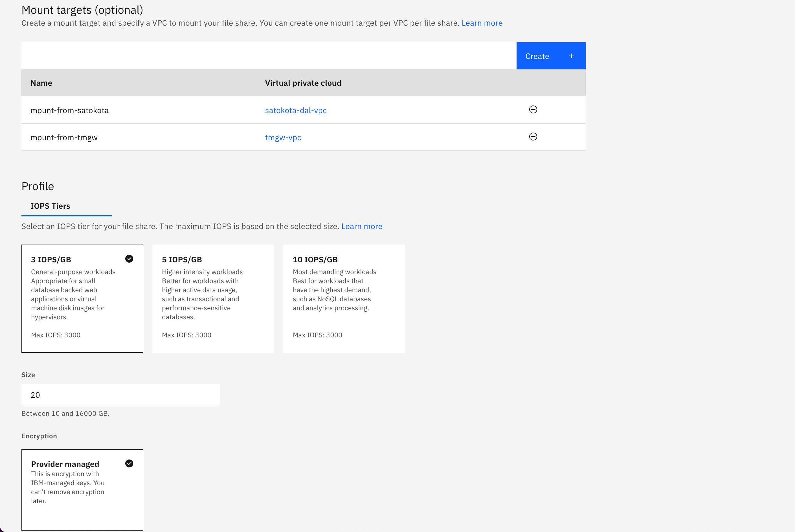Click the Name column header

tap(41, 83)
